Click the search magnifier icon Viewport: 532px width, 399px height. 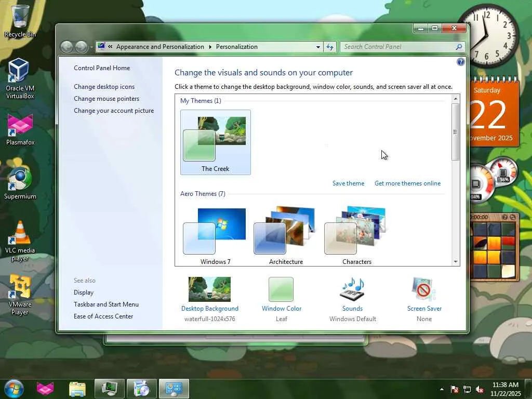coord(459,47)
